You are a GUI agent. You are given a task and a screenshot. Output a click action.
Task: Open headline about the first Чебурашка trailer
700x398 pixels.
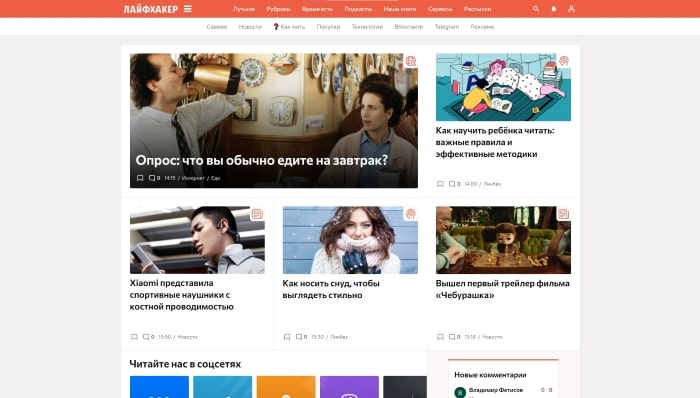pos(502,289)
